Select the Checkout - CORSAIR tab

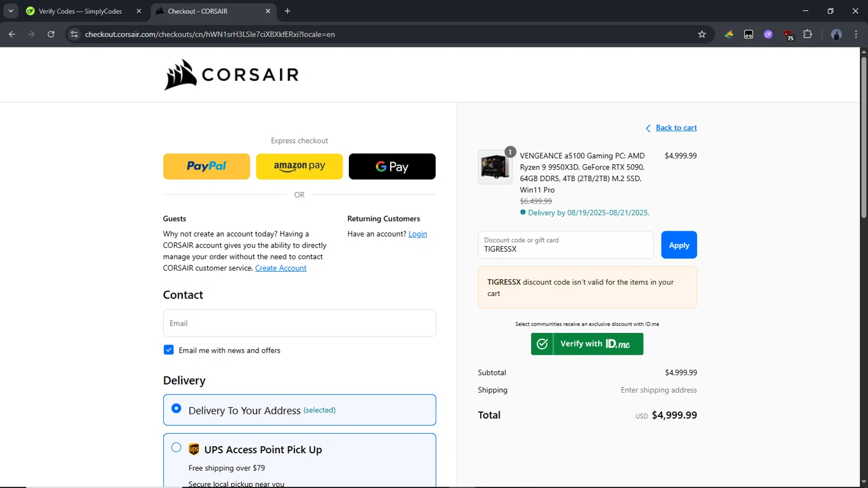(x=213, y=11)
